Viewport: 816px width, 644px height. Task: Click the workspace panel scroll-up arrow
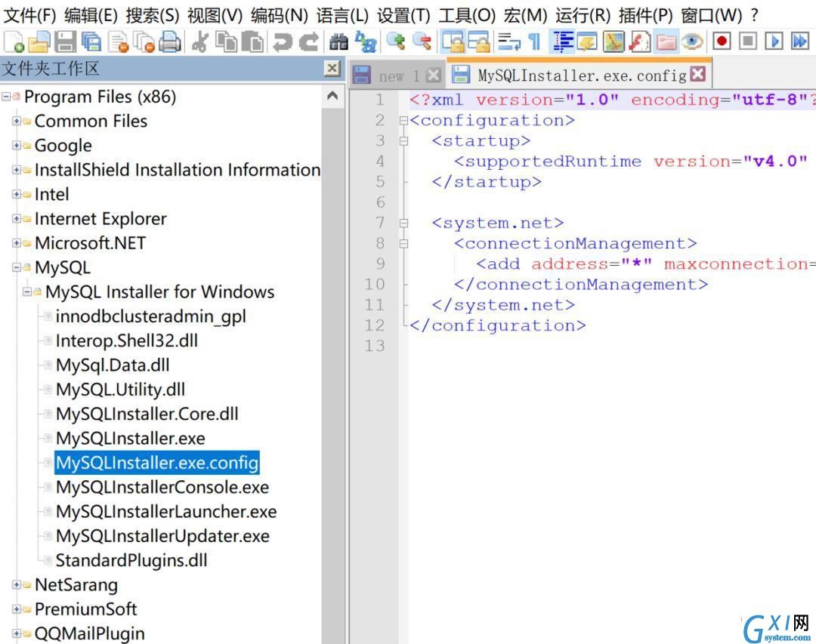pyautogui.click(x=332, y=96)
